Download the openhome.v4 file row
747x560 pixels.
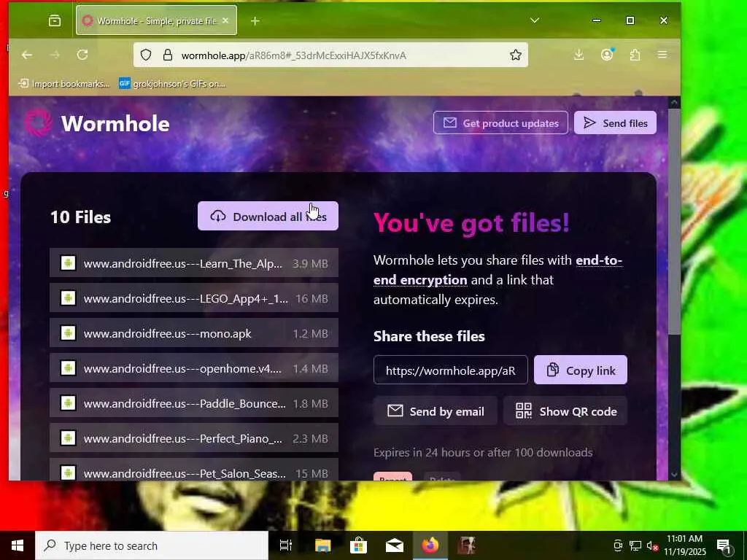coord(194,368)
